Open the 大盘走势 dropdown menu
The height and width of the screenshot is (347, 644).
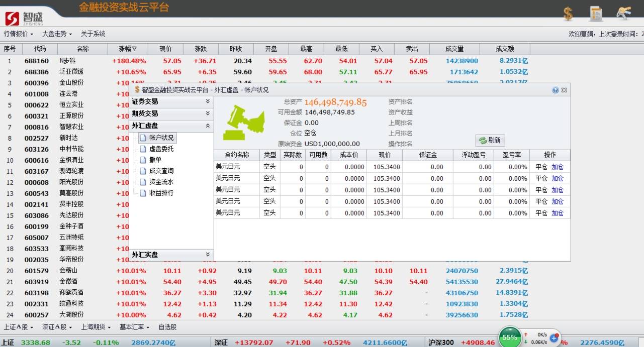point(57,34)
